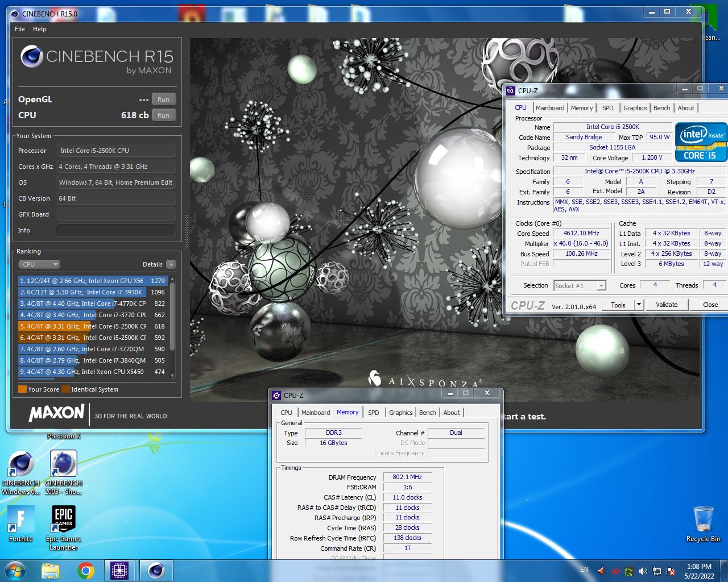Select ranking entry Xeon X5450 score 474
Image resolution: width=728 pixels, height=582 pixels.
point(93,372)
